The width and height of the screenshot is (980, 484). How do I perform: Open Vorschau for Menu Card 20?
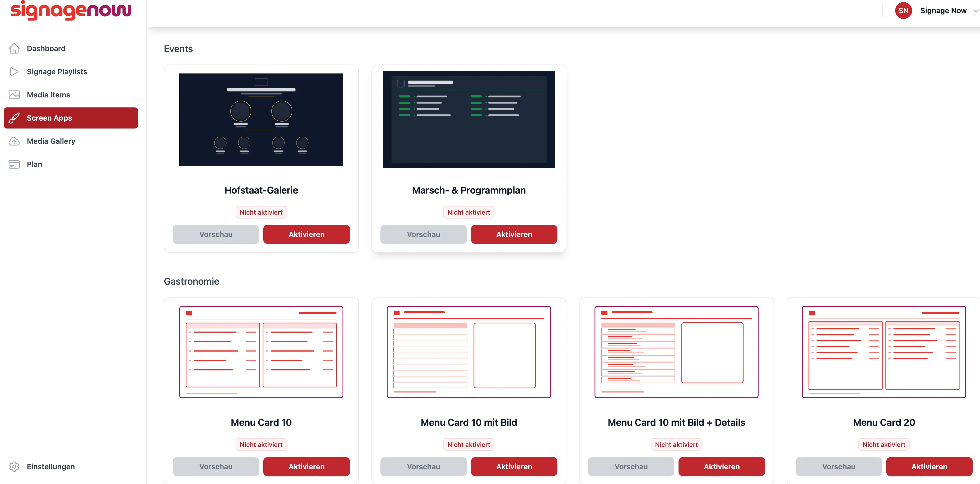pos(839,467)
